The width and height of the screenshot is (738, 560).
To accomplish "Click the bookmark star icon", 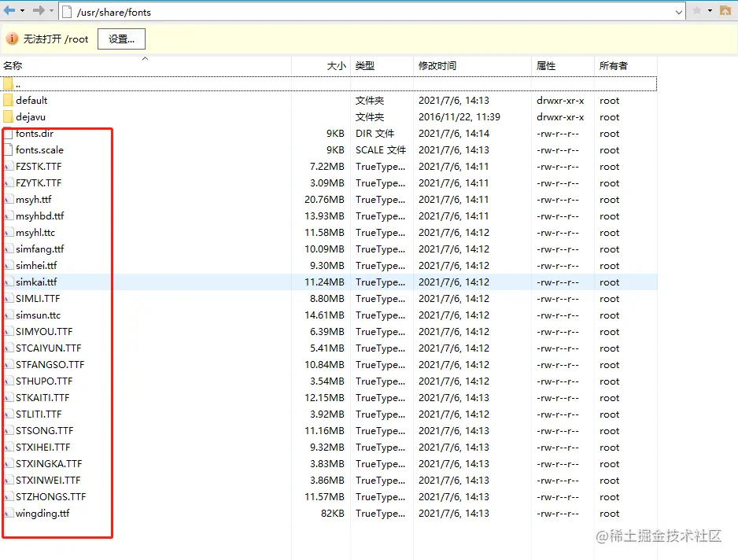I will [697, 10].
